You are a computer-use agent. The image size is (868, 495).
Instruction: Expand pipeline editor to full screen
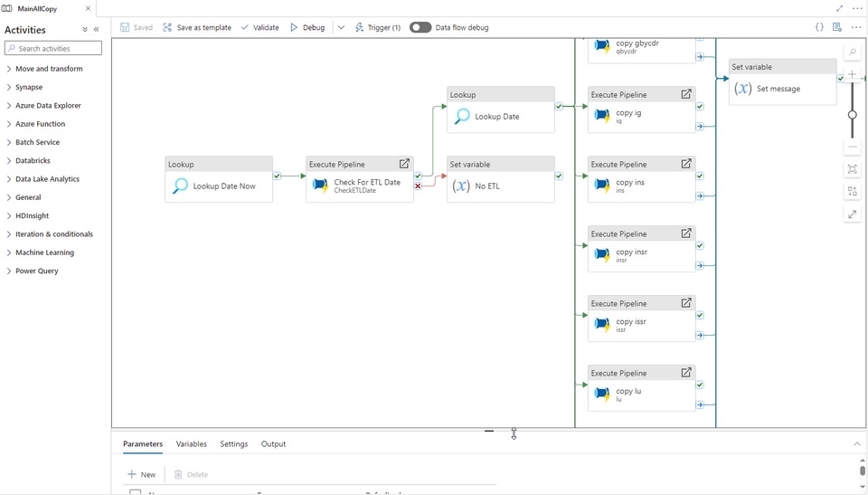tap(840, 8)
